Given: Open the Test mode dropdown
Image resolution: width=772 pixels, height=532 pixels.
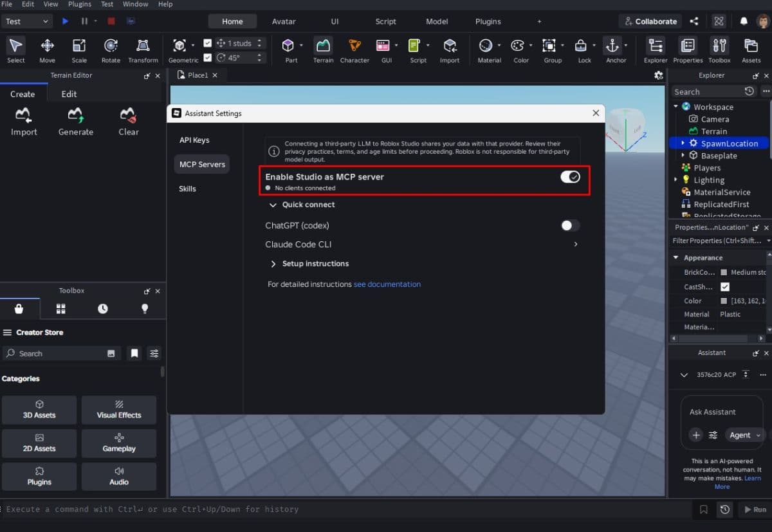Looking at the screenshot, I should click(27, 21).
